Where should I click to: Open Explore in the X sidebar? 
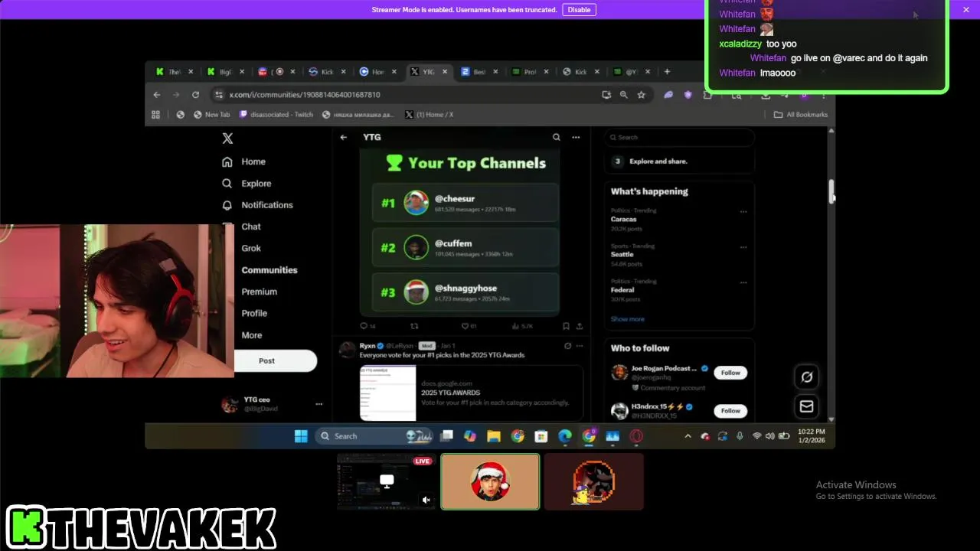click(247, 184)
